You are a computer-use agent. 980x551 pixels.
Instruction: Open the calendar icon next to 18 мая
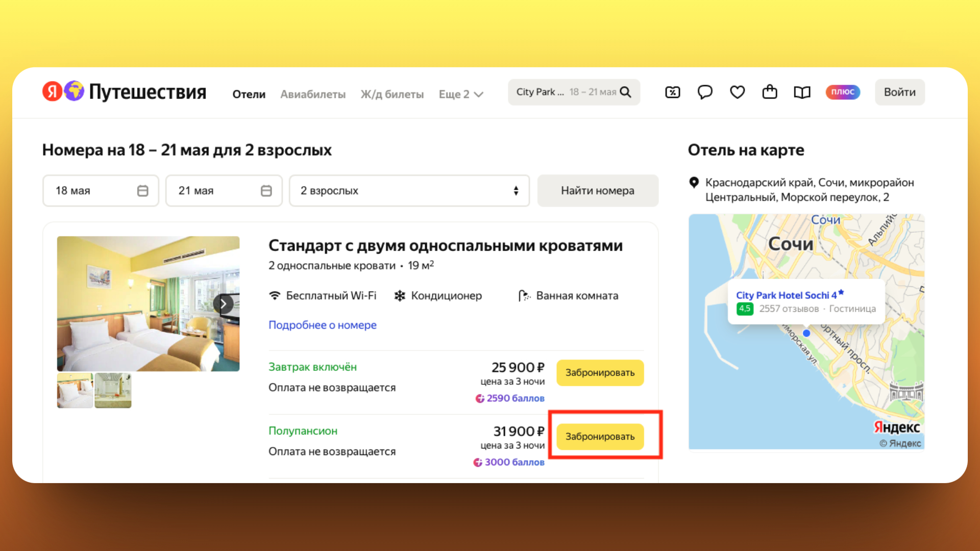click(143, 190)
